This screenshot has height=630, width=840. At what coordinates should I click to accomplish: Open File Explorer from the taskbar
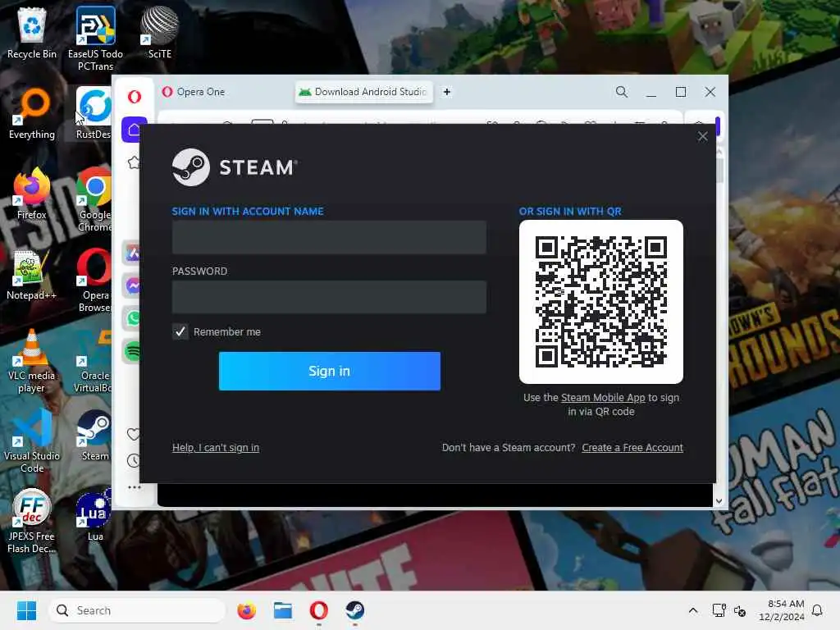(283, 610)
